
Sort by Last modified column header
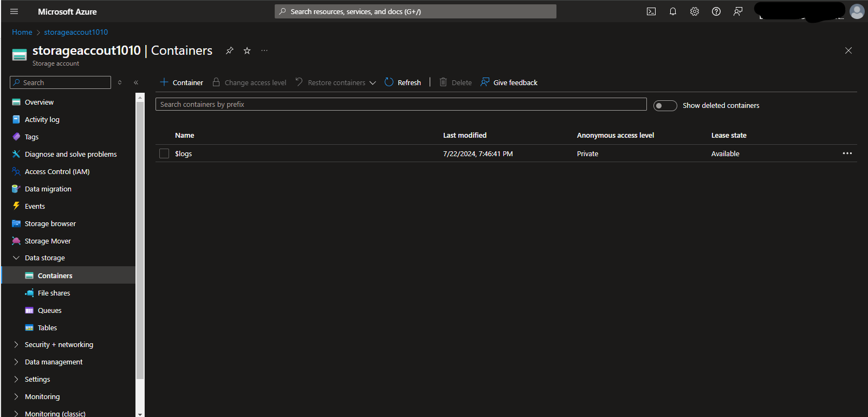(465, 135)
